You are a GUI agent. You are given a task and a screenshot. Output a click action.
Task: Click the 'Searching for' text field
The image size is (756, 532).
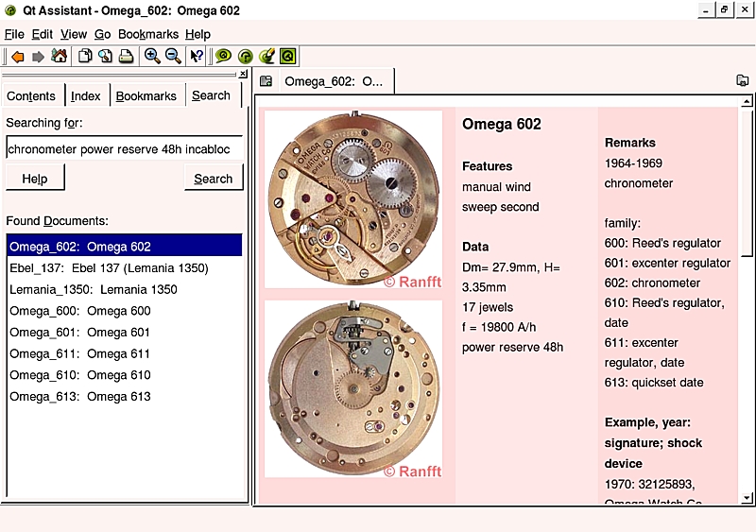[124, 148]
